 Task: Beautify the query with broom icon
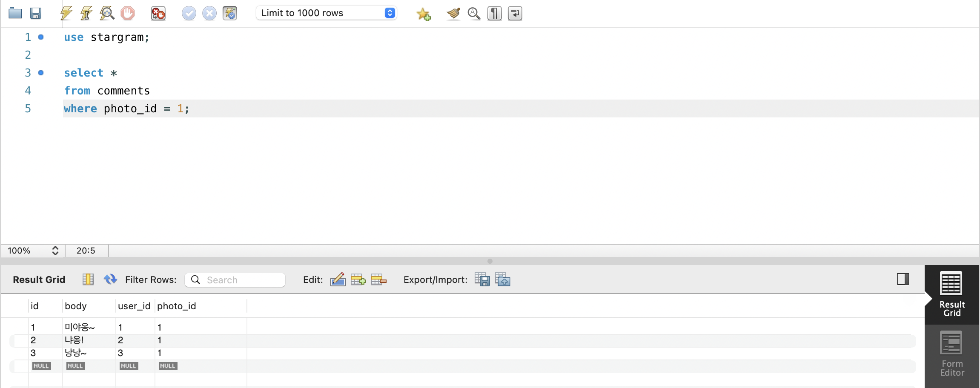(x=453, y=14)
